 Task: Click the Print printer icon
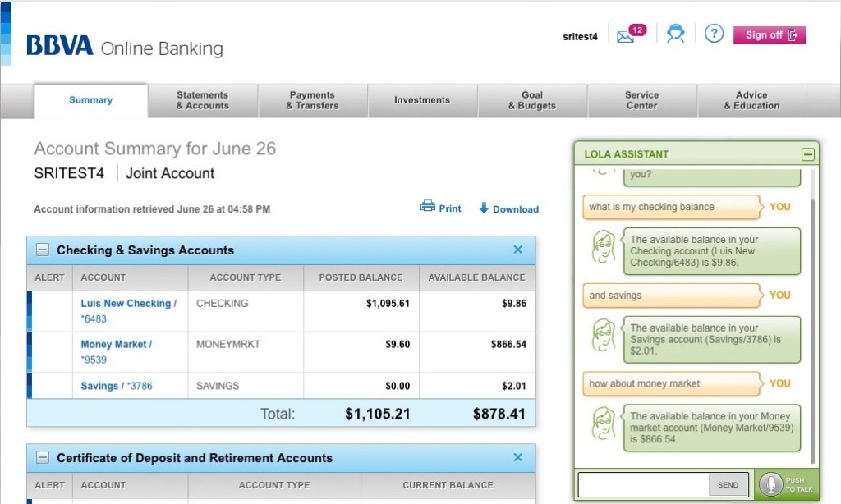coord(428,207)
